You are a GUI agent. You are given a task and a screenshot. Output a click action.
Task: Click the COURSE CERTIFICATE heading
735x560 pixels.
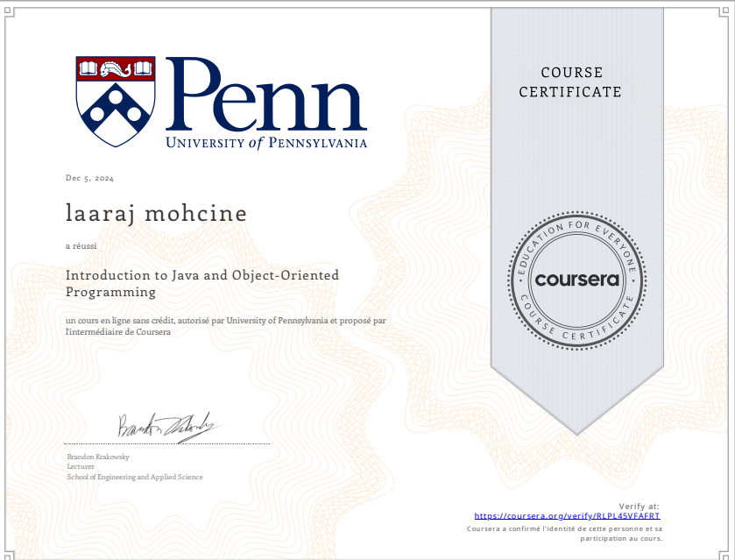571,82
